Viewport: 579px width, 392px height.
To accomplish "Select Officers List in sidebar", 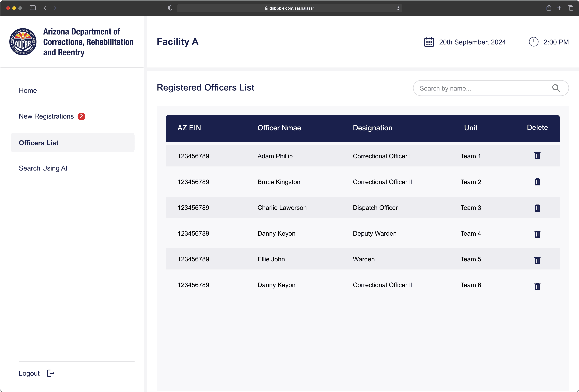I will (39, 143).
